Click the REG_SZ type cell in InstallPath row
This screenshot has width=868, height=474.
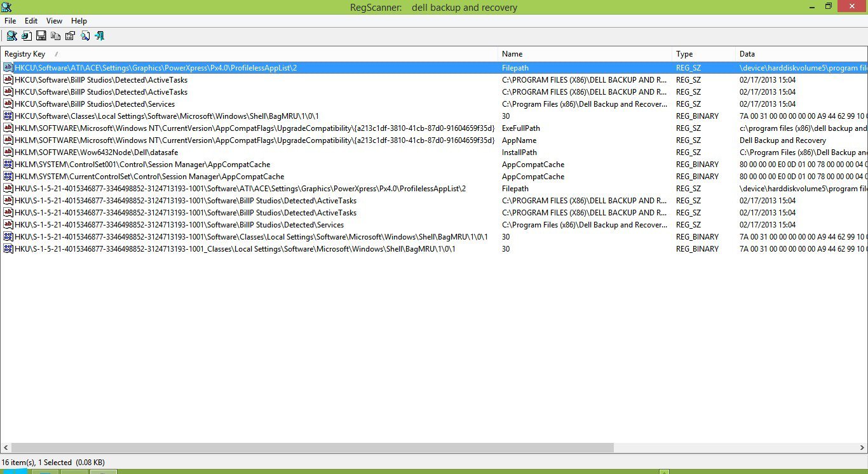pos(688,152)
